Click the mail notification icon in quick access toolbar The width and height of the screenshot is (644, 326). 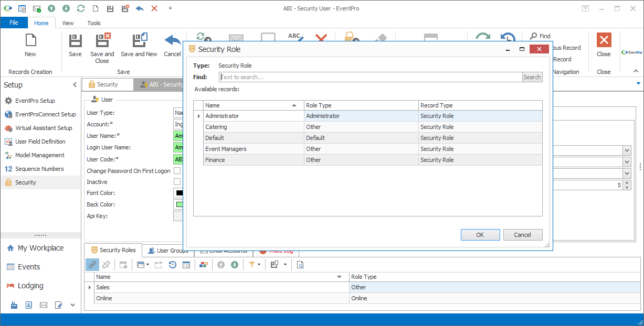click(37, 8)
